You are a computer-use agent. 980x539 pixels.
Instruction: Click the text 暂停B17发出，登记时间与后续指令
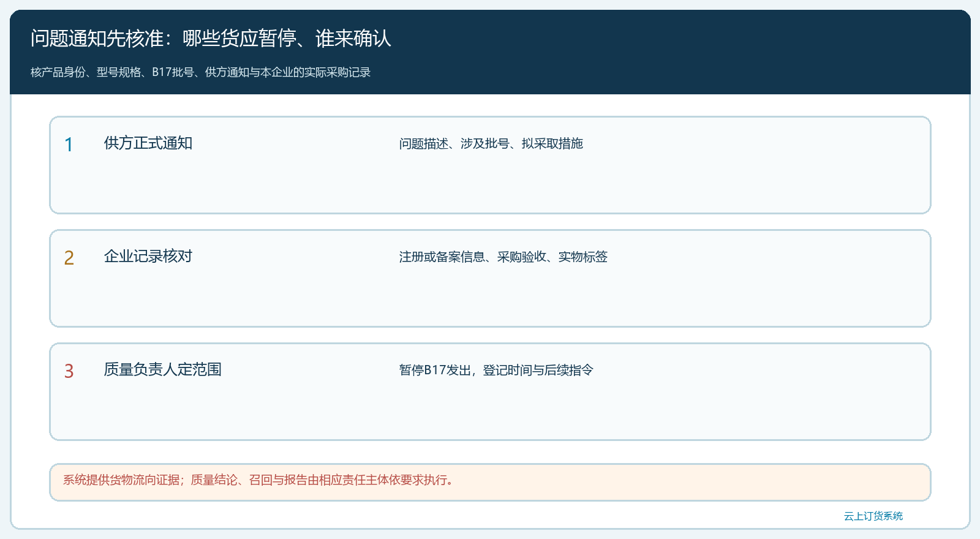point(496,370)
